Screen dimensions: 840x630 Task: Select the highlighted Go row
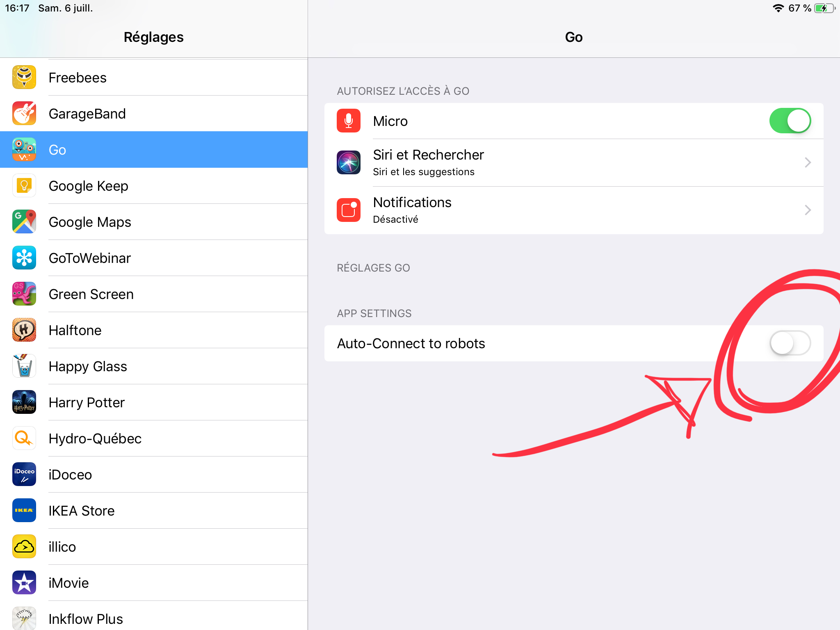tap(154, 150)
